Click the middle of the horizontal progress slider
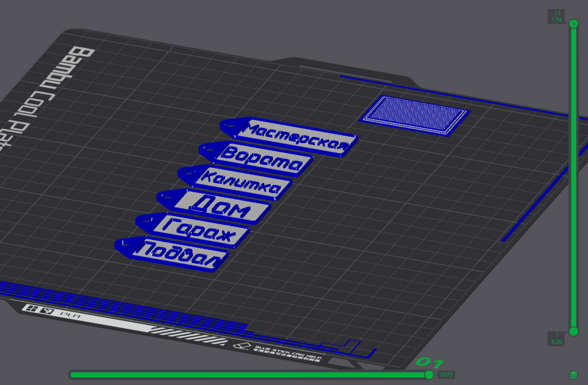 [x=250, y=375]
